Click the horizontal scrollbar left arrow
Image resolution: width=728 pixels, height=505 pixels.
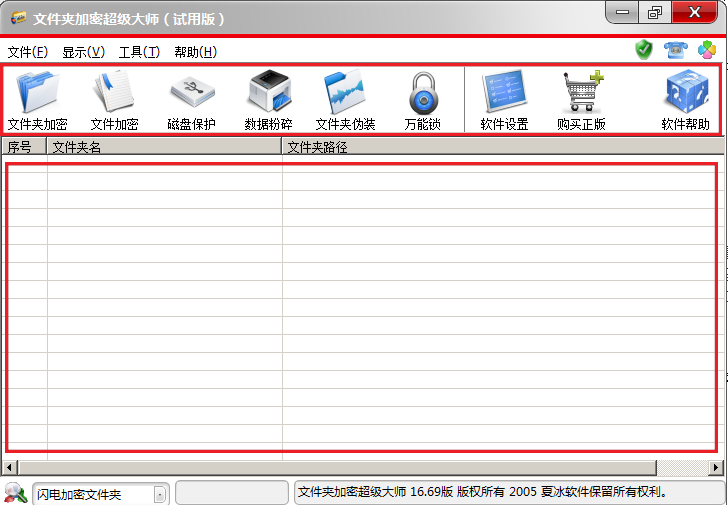pyautogui.click(x=10, y=467)
